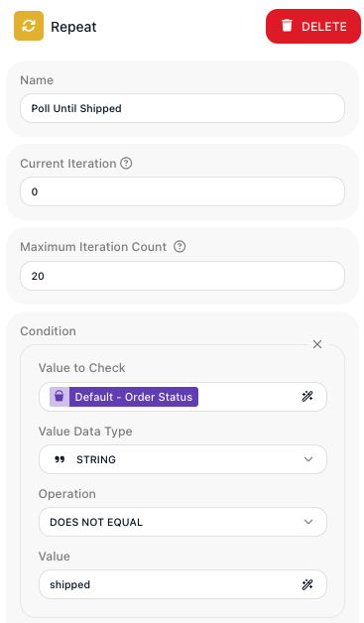Open the DOES NOT EQUAL operation selector
Screen dimensions: 364x623
pyautogui.click(x=182, y=522)
